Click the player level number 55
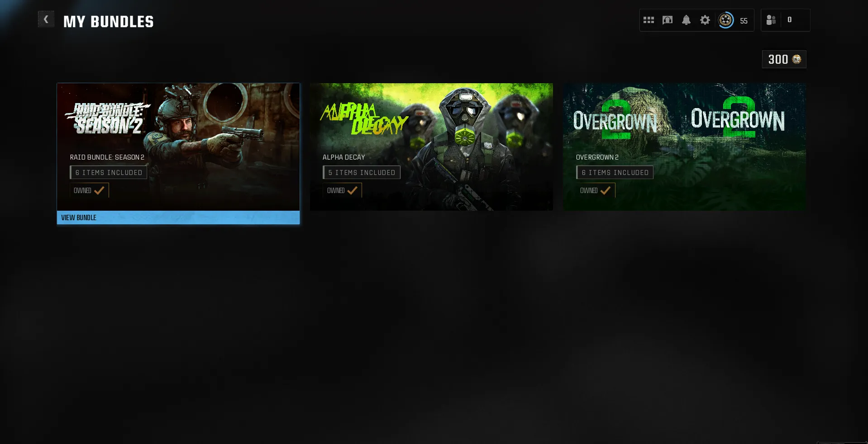868x444 pixels. [744, 21]
